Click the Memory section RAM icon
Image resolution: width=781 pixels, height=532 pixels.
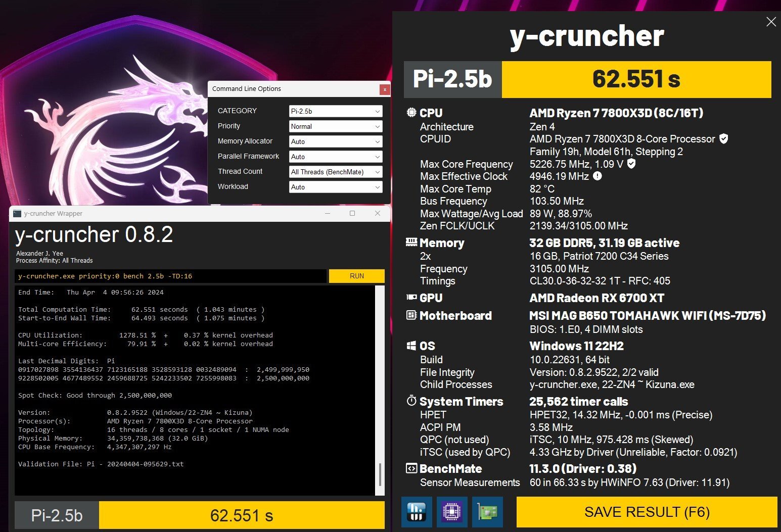[x=411, y=242]
